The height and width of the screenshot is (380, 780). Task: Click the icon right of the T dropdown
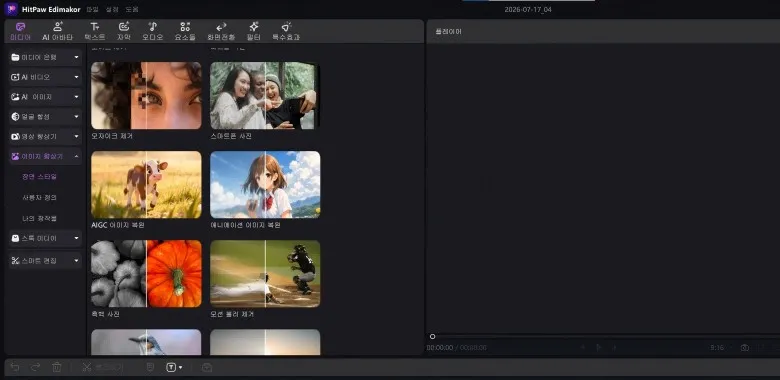[207, 367]
